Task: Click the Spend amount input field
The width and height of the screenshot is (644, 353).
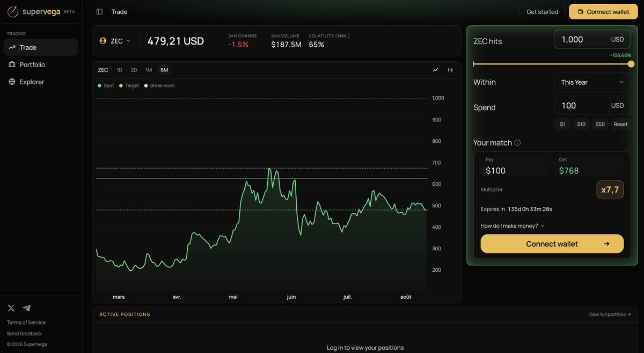Action: click(592, 106)
